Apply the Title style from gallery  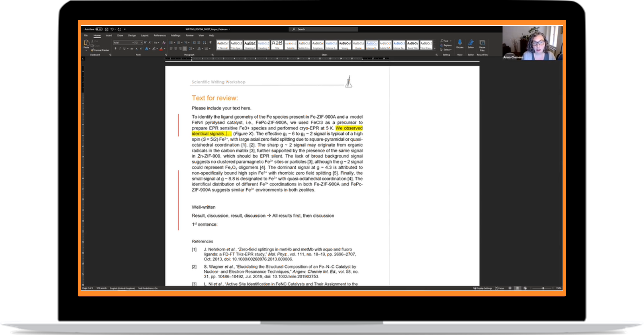pyautogui.click(x=277, y=45)
